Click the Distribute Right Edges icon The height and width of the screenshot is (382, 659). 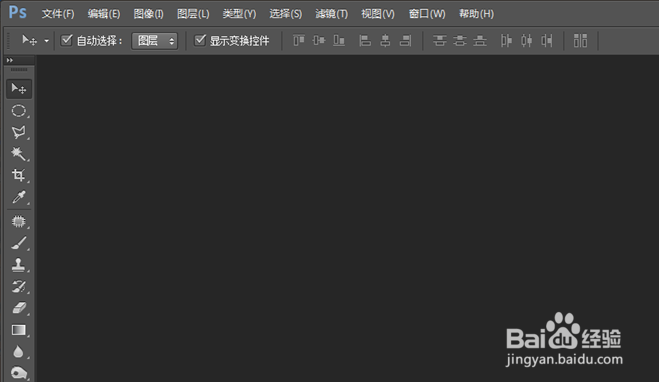[x=547, y=41]
